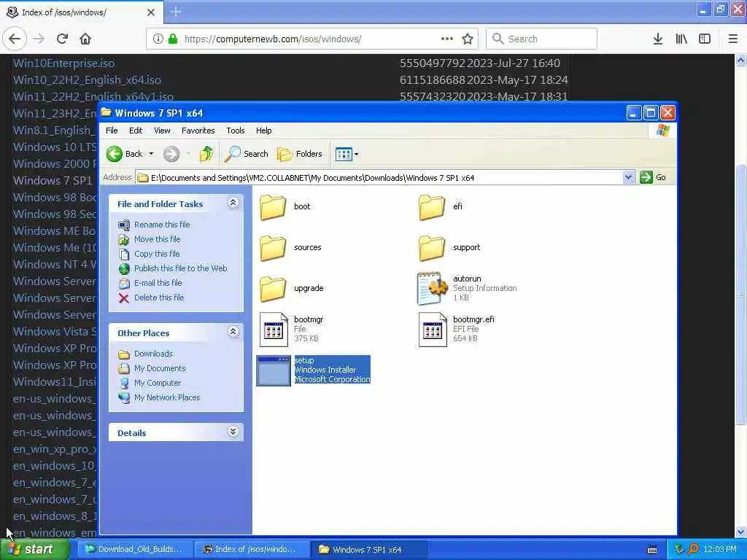
Task: Click Windows 7 SP1 x64 taskbar button
Action: click(x=368, y=550)
